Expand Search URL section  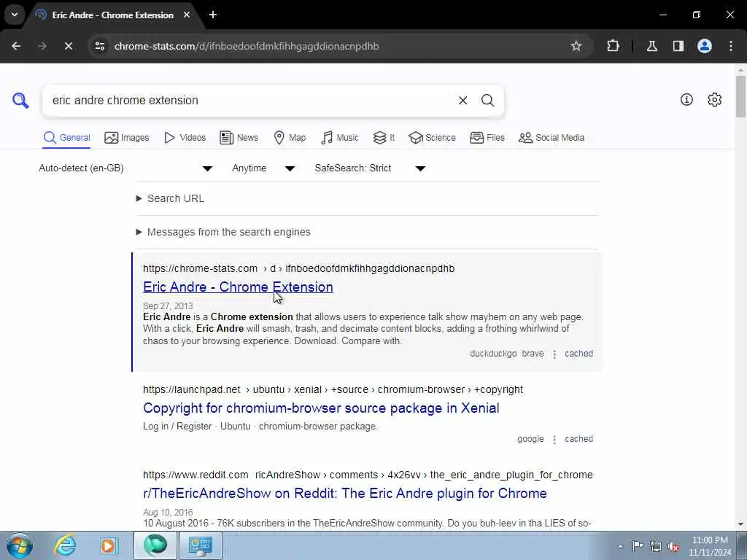[x=171, y=198]
